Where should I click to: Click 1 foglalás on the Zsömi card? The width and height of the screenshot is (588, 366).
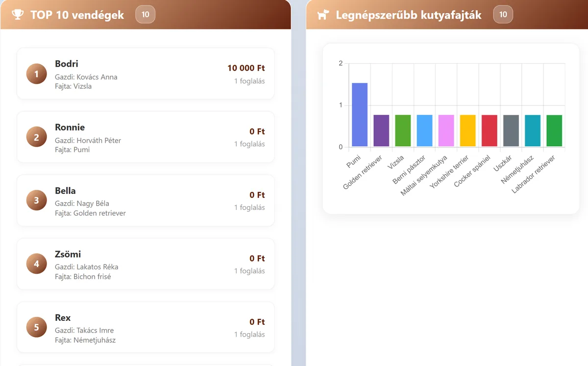(x=249, y=271)
